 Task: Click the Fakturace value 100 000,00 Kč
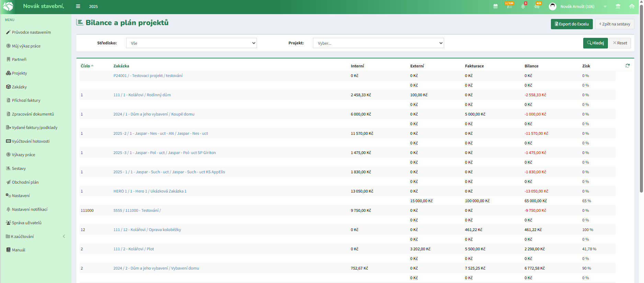point(477,201)
